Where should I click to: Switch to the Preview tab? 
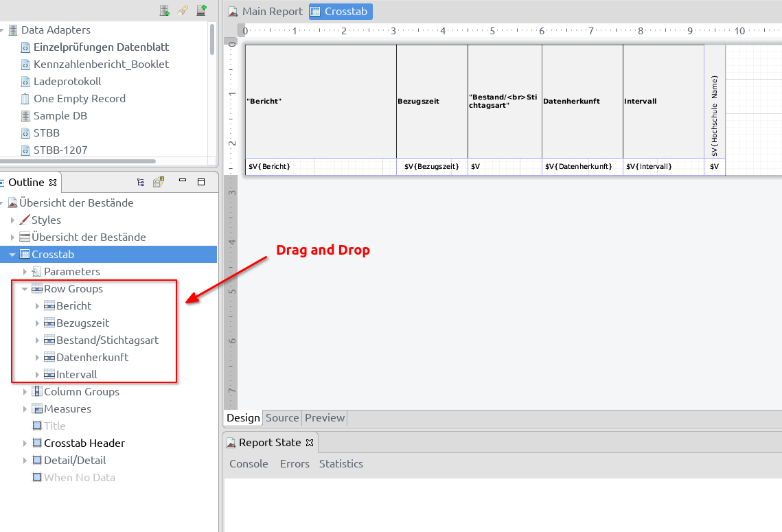325,418
